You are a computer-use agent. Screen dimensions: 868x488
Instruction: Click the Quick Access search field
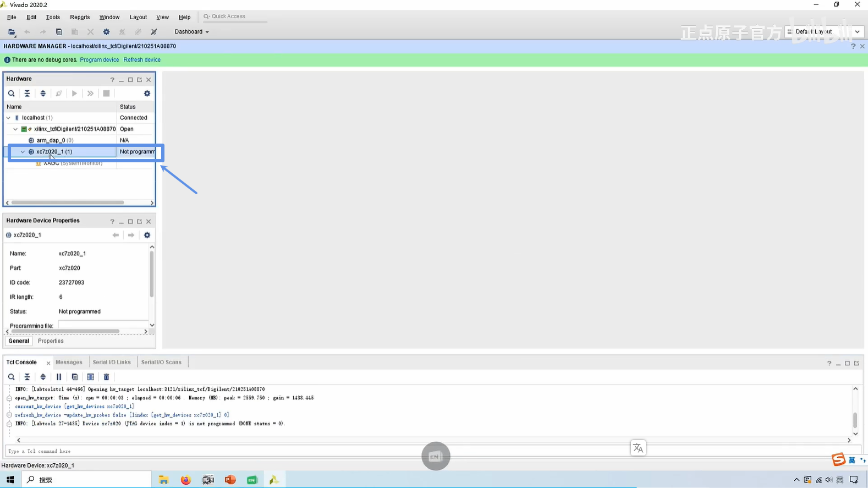235,17
